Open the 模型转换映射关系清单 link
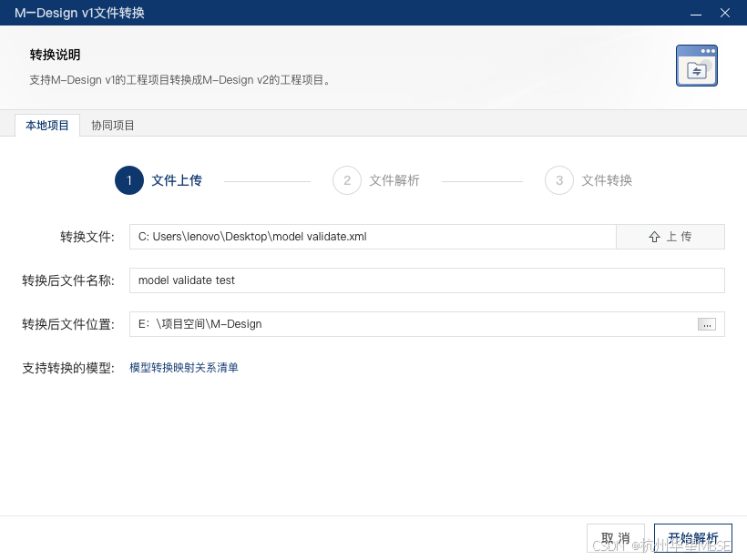747x560 pixels. coord(184,368)
